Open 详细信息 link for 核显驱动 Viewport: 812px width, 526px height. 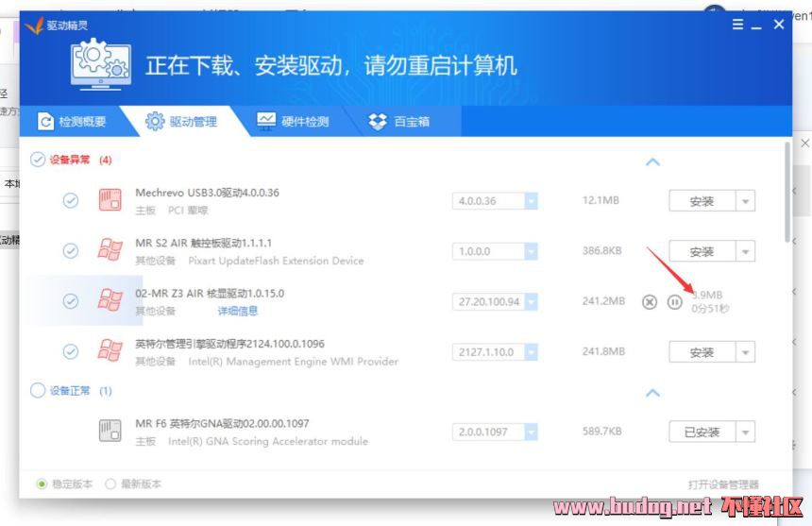[238, 311]
